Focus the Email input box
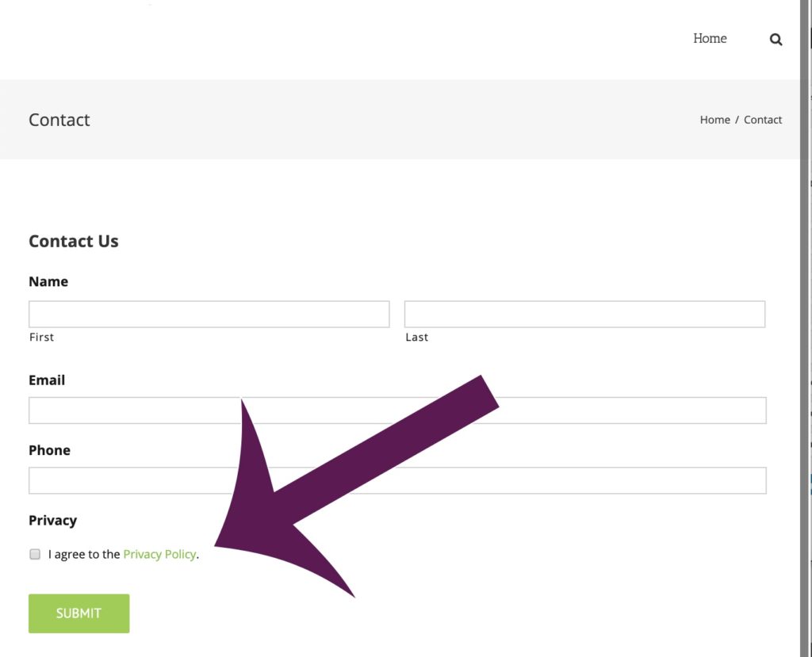The width and height of the screenshot is (812, 657). coord(119,410)
